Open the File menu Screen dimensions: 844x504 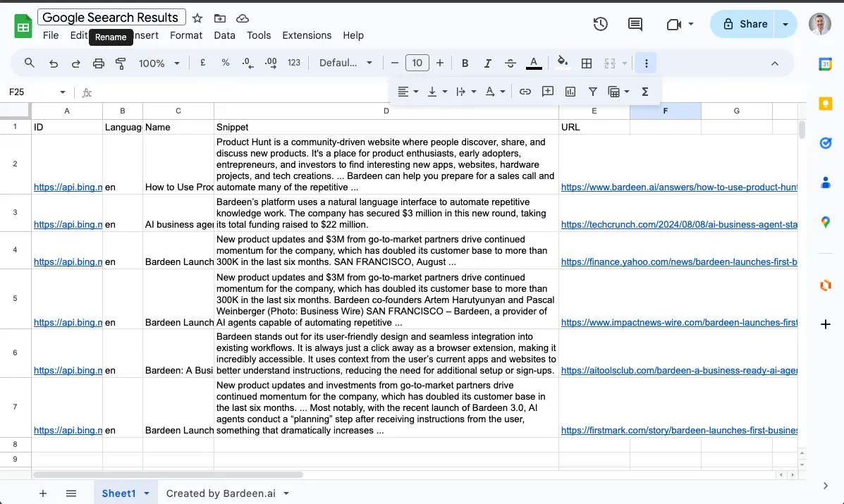[51, 35]
